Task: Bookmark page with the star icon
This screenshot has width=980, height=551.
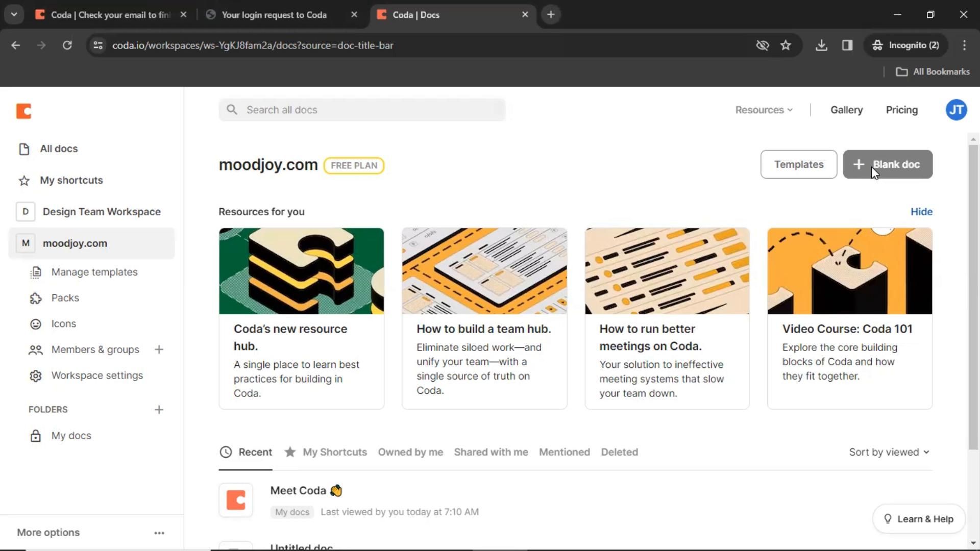Action: 786,45
